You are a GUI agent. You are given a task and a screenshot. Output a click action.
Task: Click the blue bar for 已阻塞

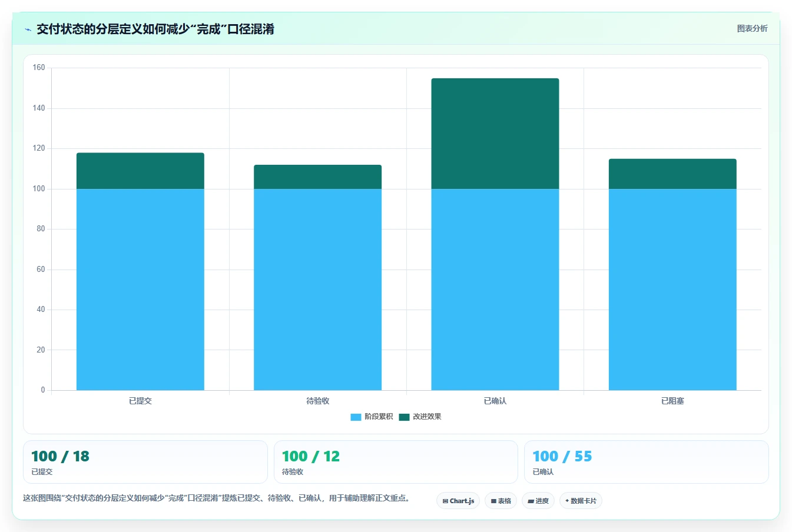(x=672, y=289)
